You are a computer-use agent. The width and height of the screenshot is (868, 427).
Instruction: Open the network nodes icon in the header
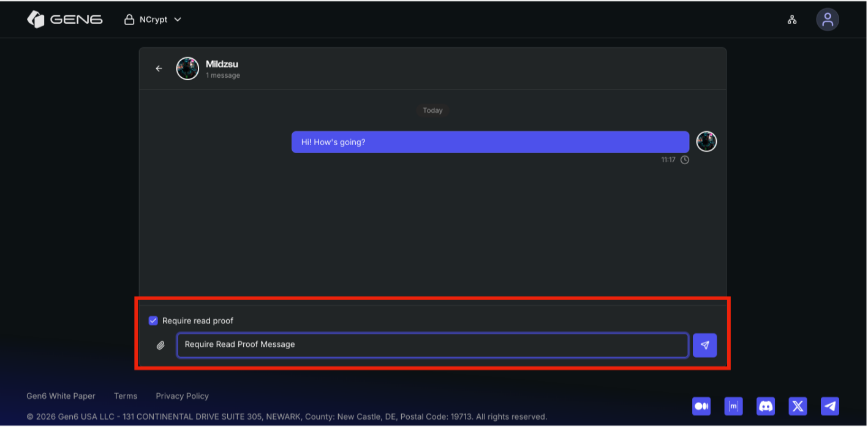792,20
